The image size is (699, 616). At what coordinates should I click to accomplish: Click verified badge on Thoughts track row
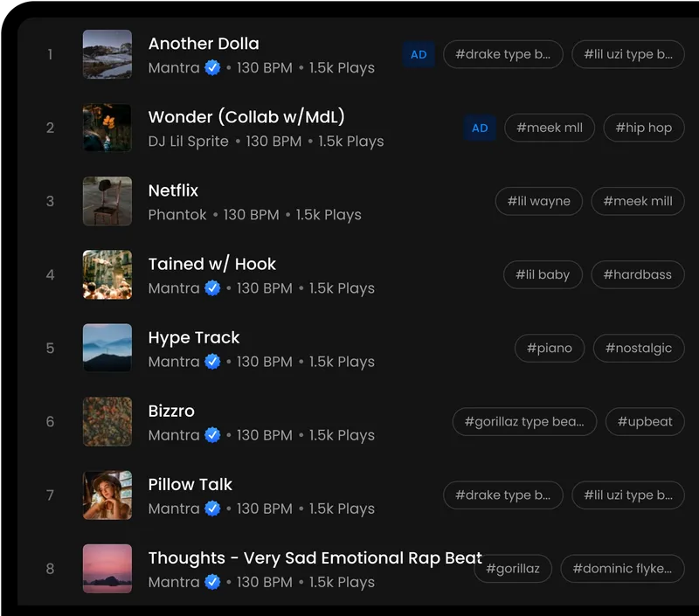coord(212,582)
